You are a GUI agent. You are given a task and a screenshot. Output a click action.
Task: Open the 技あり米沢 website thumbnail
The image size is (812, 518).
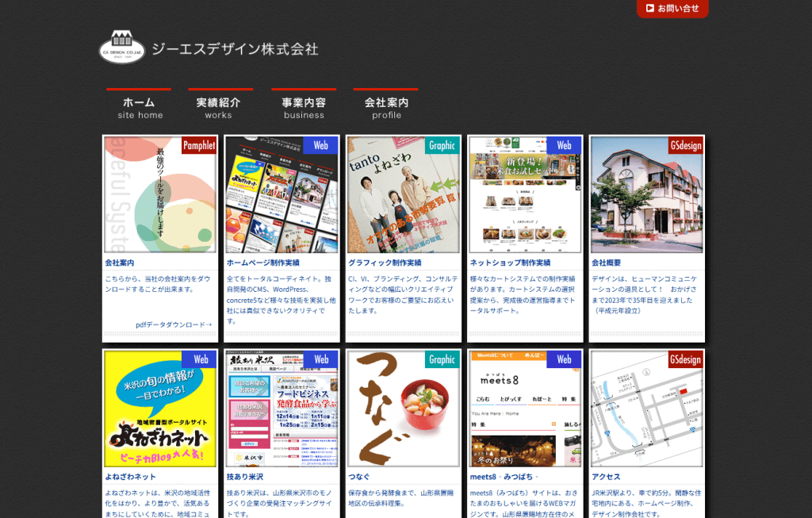282,409
